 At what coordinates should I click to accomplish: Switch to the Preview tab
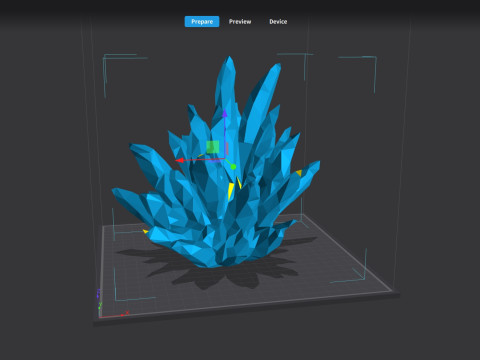point(240,22)
